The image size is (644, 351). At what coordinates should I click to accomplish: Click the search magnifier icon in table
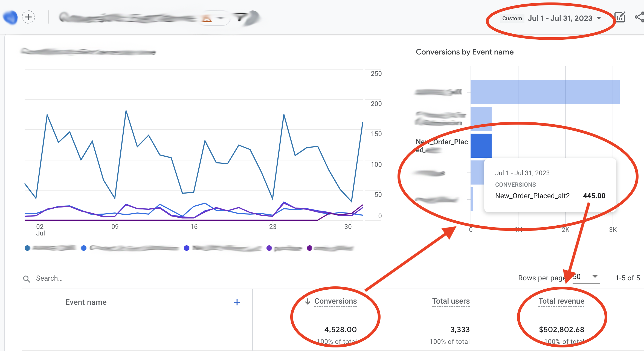click(x=27, y=278)
